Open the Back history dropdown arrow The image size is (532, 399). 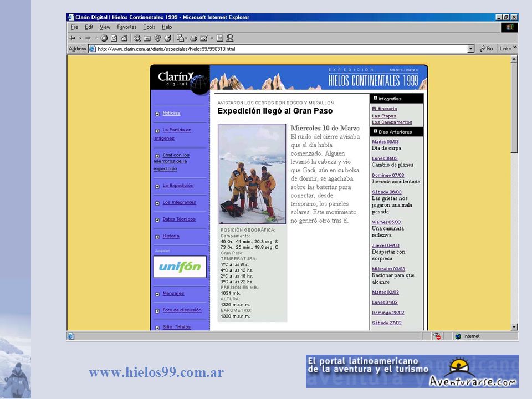click(x=80, y=38)
